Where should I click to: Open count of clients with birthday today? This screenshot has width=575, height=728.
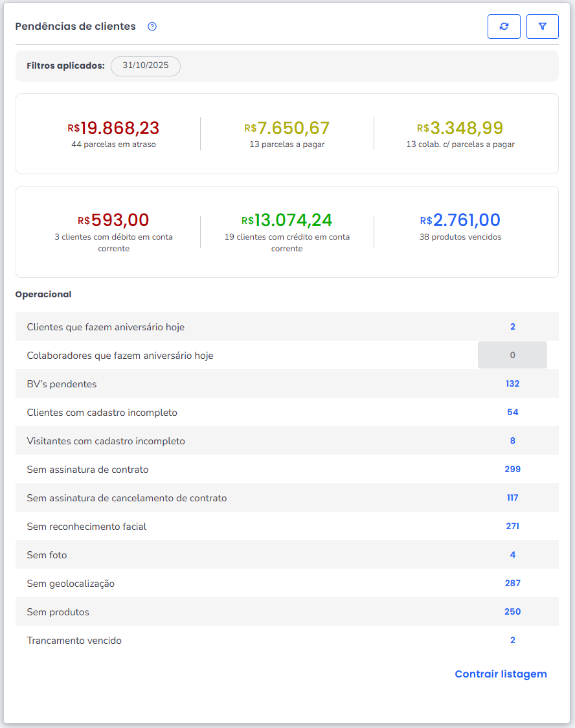coord(512,327)
